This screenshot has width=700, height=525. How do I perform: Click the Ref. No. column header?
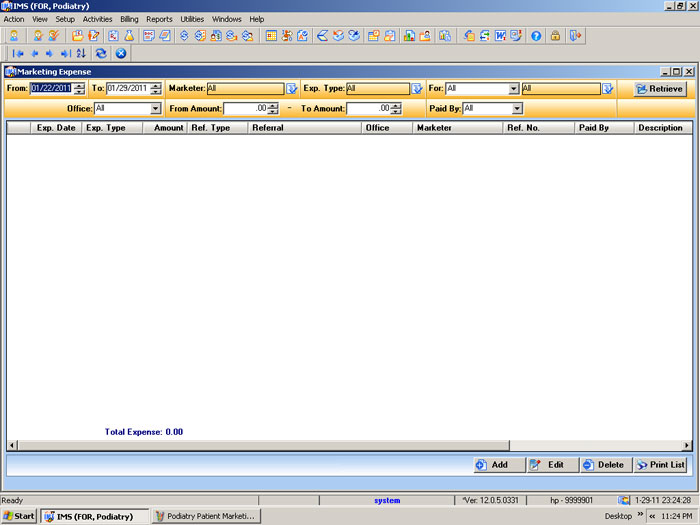[538, 128]
